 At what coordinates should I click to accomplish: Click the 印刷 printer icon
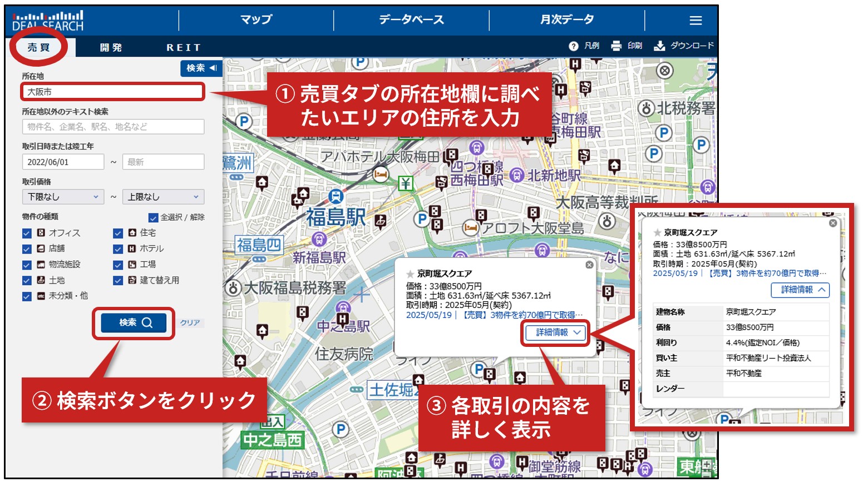coord(616,46)
